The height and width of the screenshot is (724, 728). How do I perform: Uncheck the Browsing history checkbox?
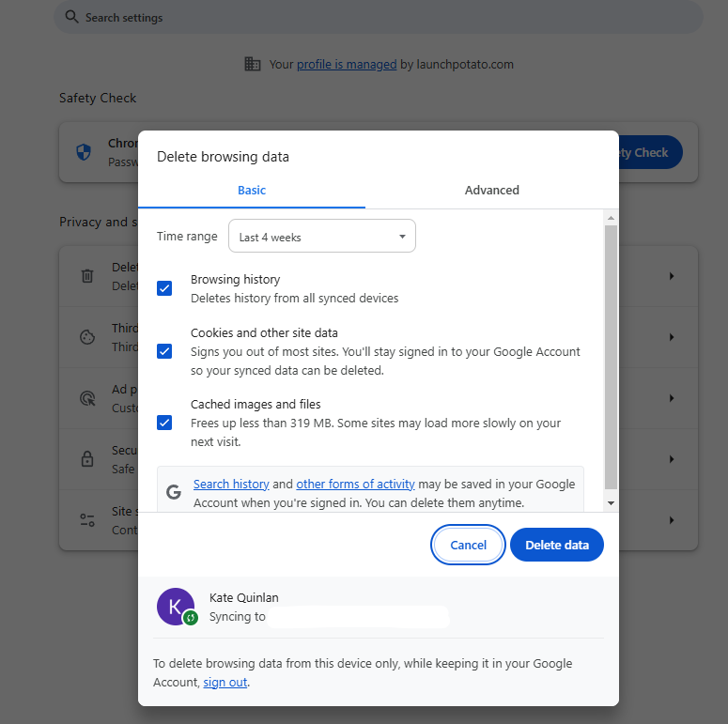click(164, 288)
